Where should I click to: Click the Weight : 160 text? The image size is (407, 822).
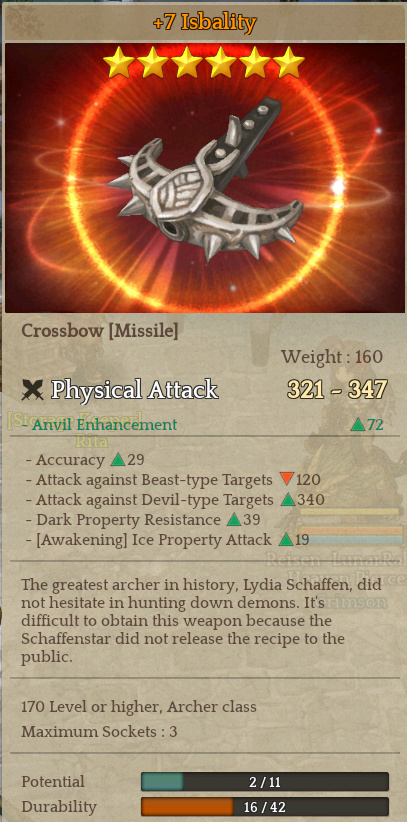pyautogui.click(x=331, y=357)
